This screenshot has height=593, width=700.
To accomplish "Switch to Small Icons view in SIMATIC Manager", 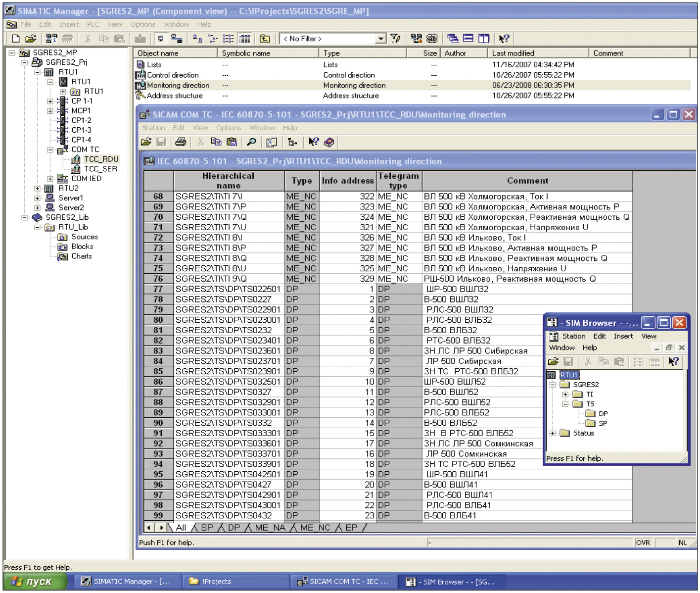I will click(x=213, y=39).
